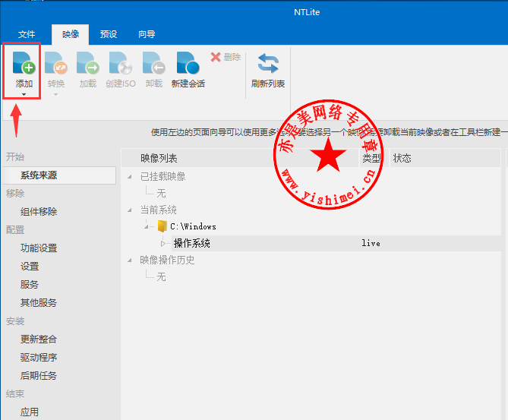Click the C:\Windows entry text
The height and width of the screenshot is (420, 508).
[x=193, y=226]
